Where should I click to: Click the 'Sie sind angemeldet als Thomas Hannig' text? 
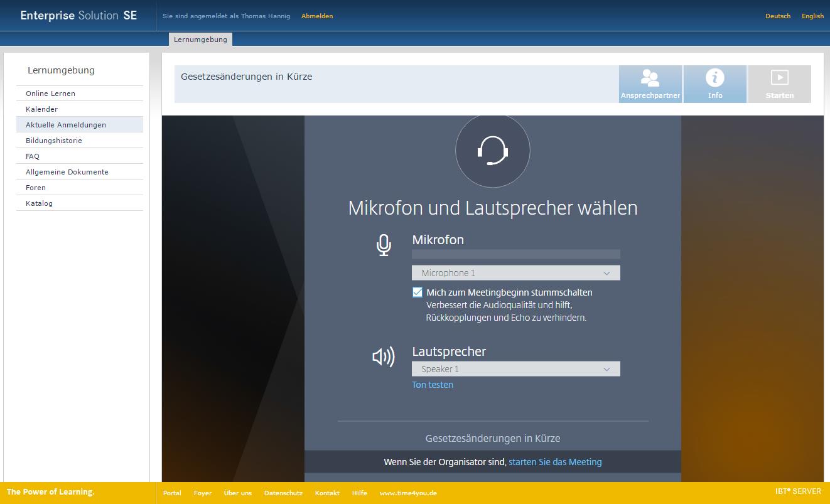pyautogui.click(x=226, y=16)
